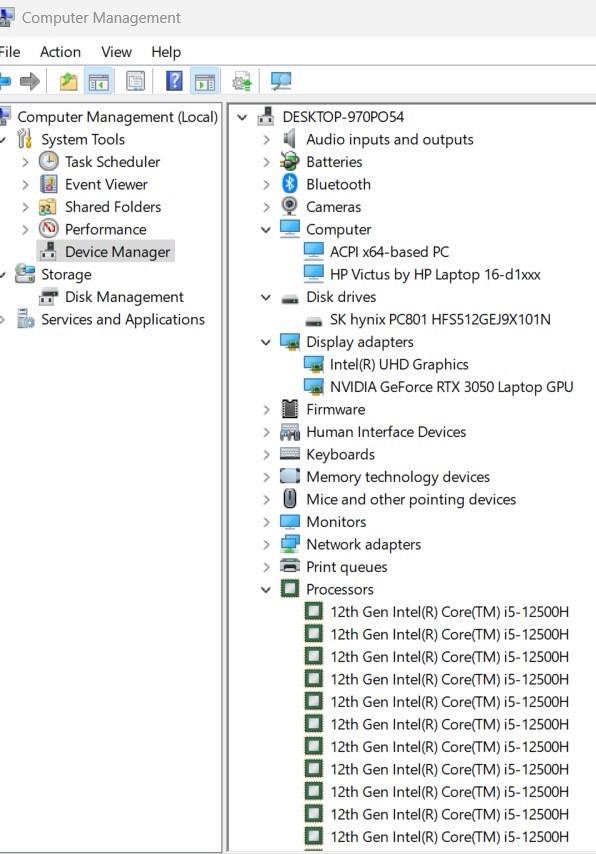Screen dimensions: 596x854
Task: Select the NVIDIA GeForce RTX 3050 Laptop GPU
Action: (x=450, y=386)
